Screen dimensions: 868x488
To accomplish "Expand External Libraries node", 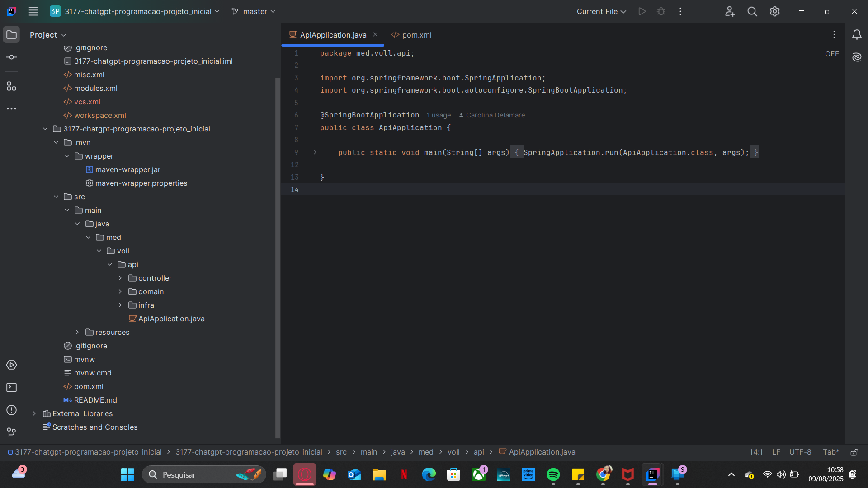I will 34,413.
